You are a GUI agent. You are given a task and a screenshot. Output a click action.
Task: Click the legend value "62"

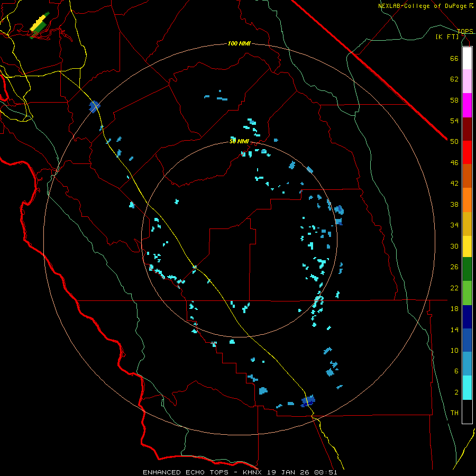pos(454,79)
